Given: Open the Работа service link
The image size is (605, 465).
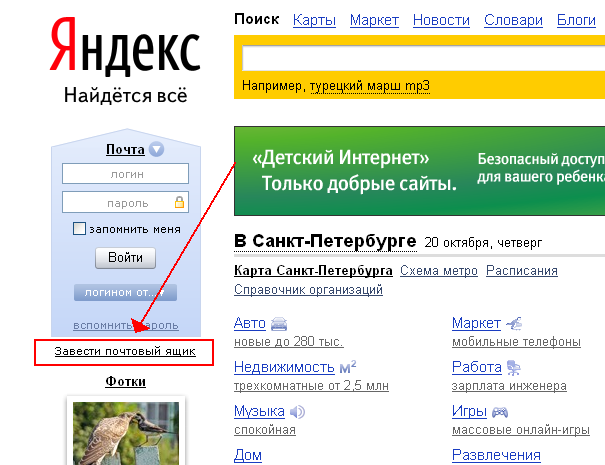Looking at the screenshot, I should coord(477,367).
